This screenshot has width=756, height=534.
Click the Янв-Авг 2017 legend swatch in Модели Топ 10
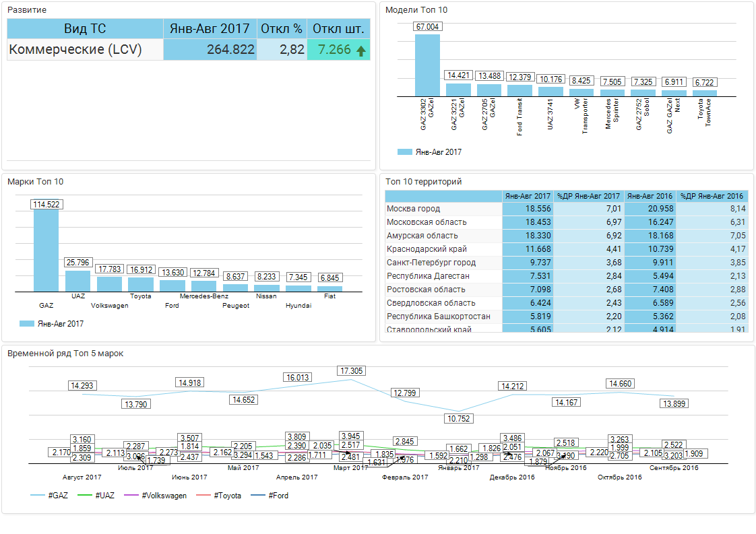tap(404, 152)
